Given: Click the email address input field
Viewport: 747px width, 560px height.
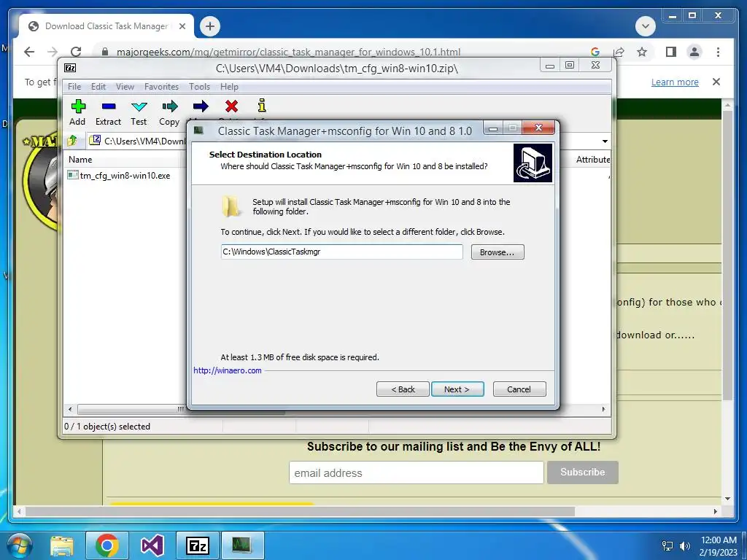Looking at the screenshot, I should (x=416, y=472).
